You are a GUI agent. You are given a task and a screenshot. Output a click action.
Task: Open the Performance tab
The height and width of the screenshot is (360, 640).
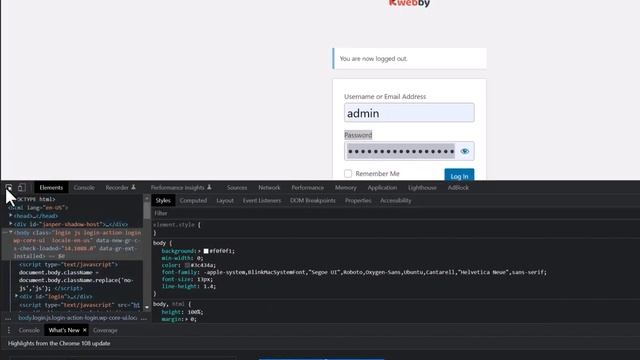[307, 188]
